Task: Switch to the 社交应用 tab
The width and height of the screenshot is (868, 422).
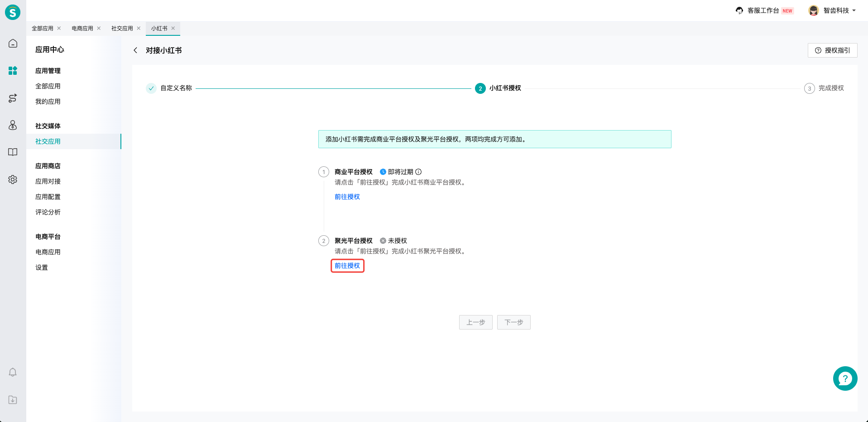Action: (x=122, y=28)
